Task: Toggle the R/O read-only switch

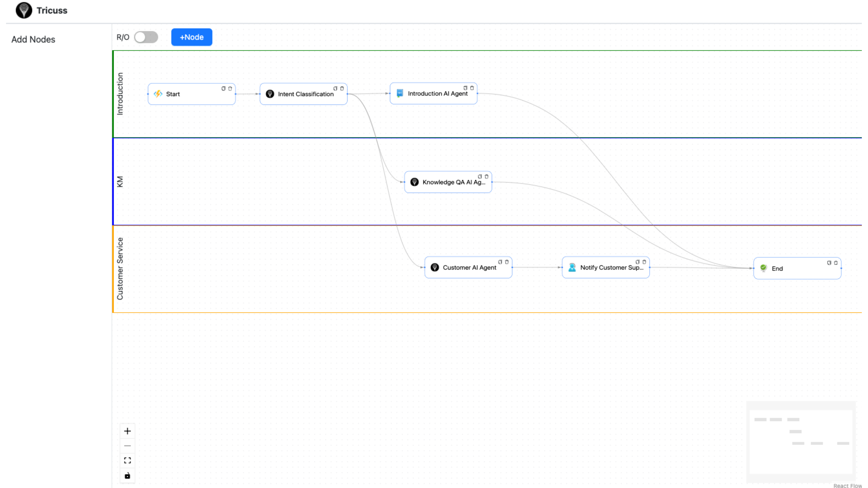Action: (146, 37)
